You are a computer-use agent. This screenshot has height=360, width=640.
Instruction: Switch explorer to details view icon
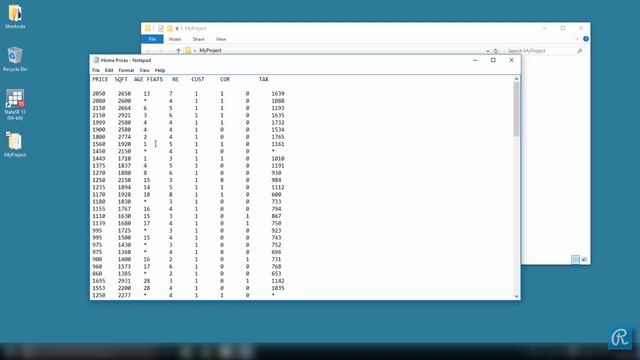(575, 260)
